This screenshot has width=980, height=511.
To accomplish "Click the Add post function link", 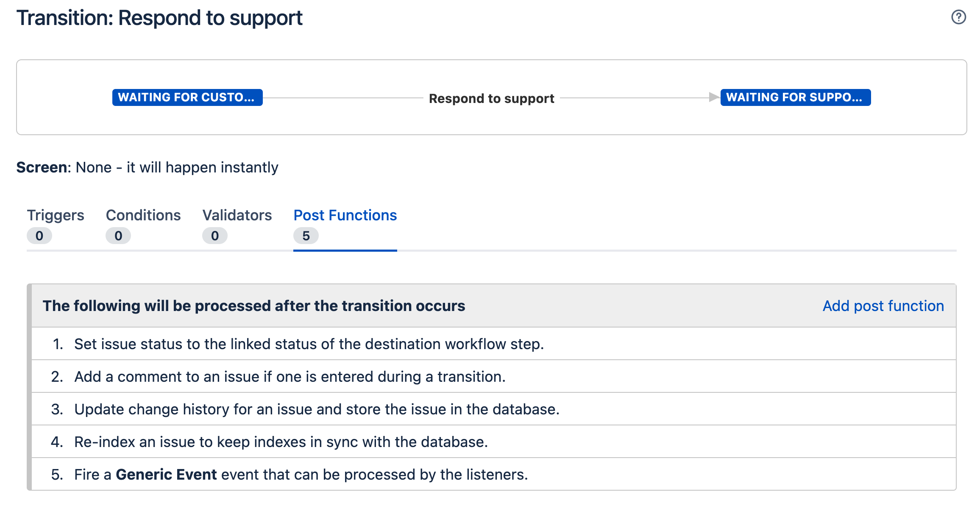I will [883, 306].
